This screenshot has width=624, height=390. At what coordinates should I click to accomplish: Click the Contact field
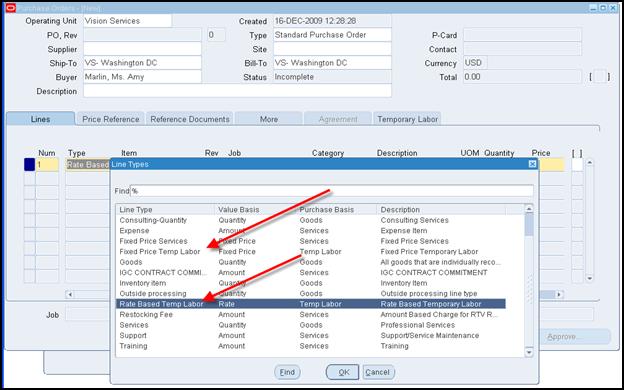tap(522, 49)
